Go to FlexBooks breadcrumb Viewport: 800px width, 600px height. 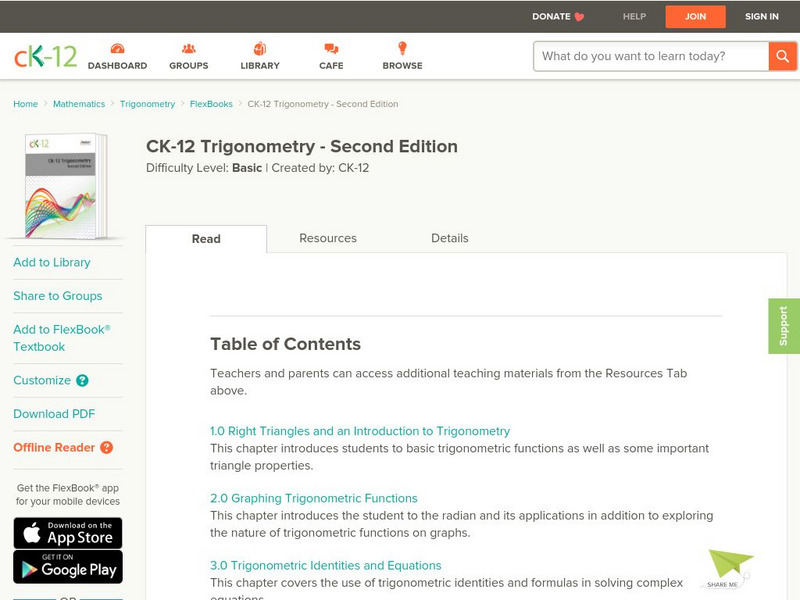click(x=211, y=104)
